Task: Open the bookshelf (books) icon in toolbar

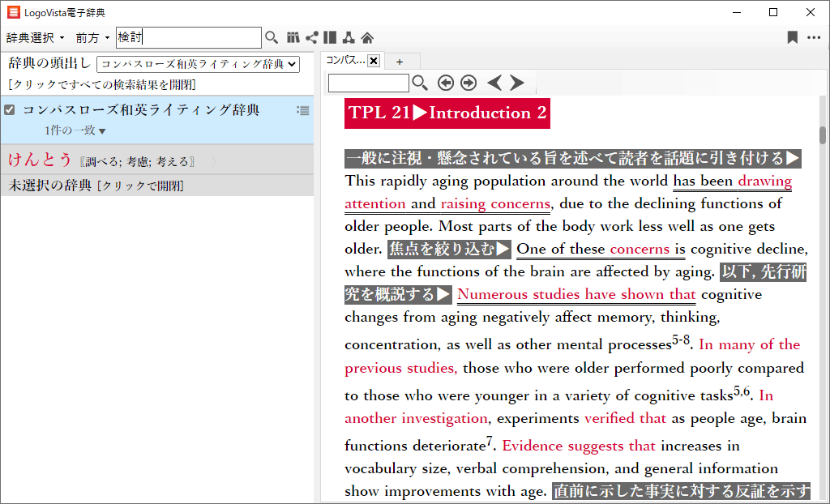Action: tap(293, 37)
